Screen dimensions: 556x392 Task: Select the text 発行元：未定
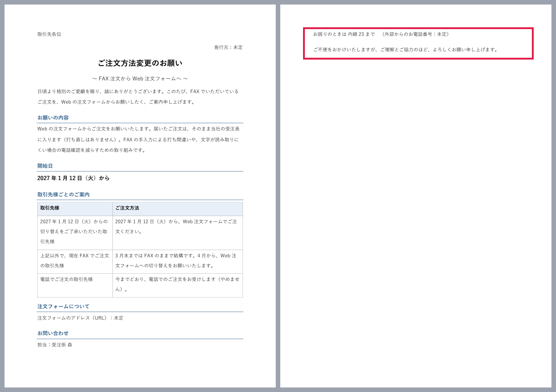[x=228, y=47]
